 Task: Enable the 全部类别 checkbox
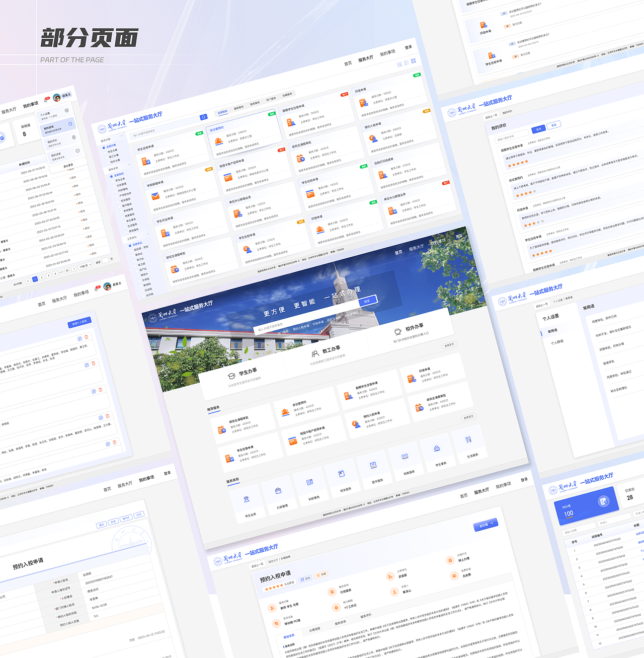[x=111, y=176]
